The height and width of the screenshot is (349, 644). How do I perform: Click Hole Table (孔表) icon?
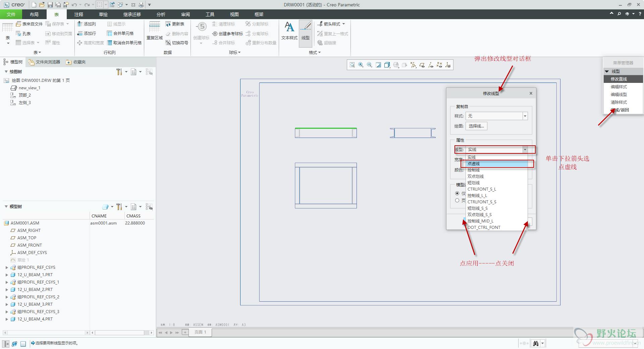tap(23, 34)
